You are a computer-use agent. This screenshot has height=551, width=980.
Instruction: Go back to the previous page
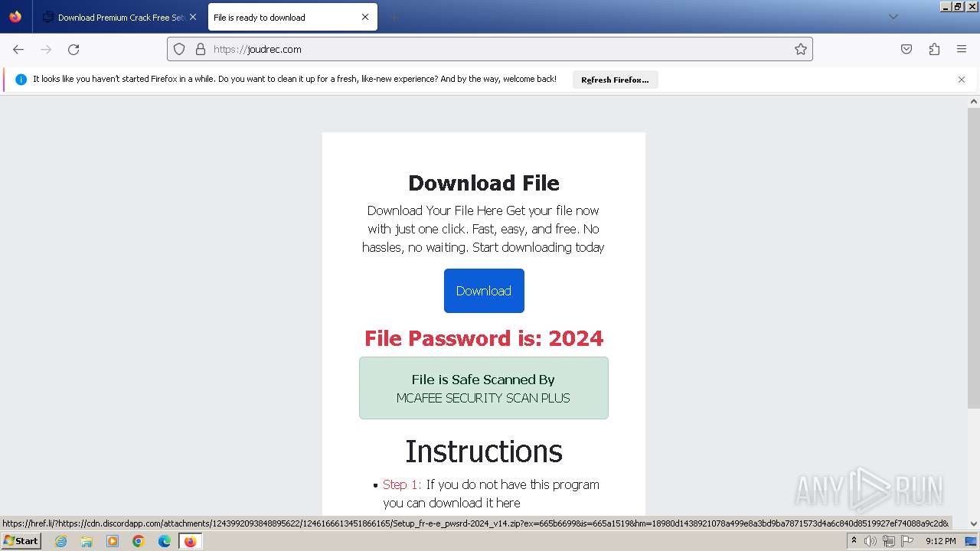click(x=18, y=49)
